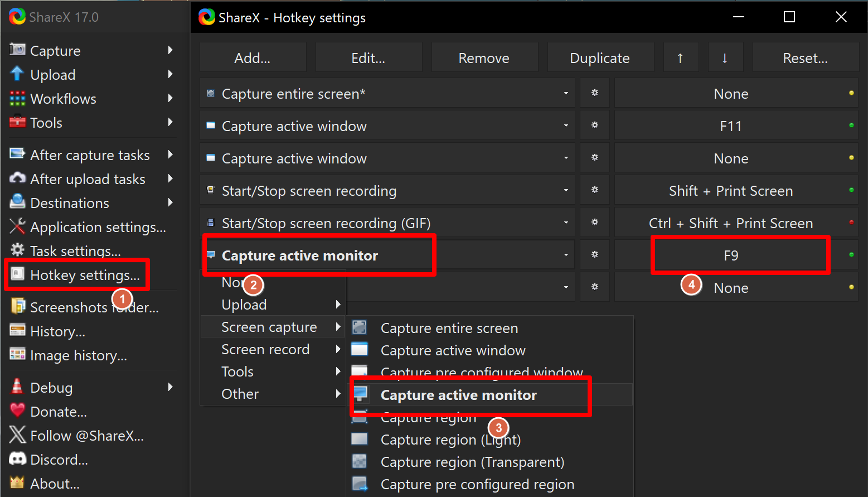The image size is (868, 497).
Task: Click the F11 hotkey button
Action: click(x=736, y=126)
